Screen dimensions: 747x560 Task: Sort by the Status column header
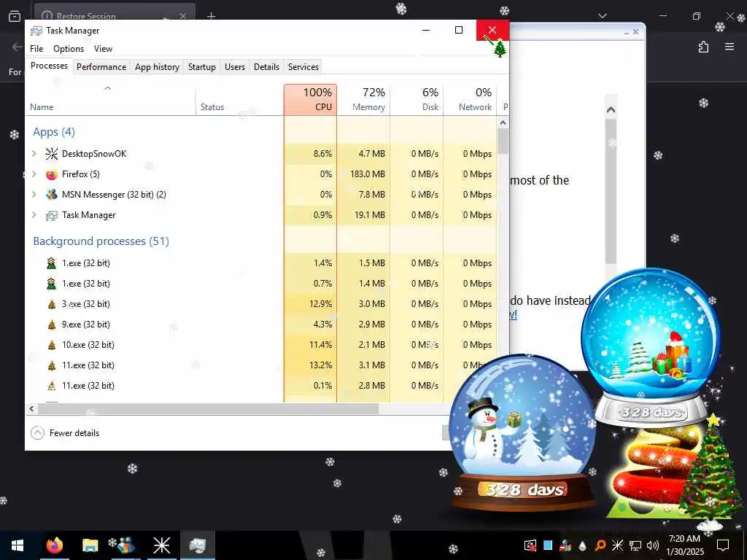[239, 99]
